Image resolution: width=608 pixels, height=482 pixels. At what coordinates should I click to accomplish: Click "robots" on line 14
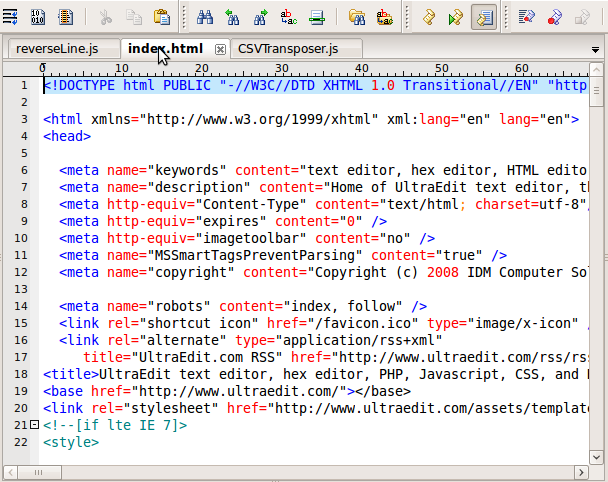(178, 306)
